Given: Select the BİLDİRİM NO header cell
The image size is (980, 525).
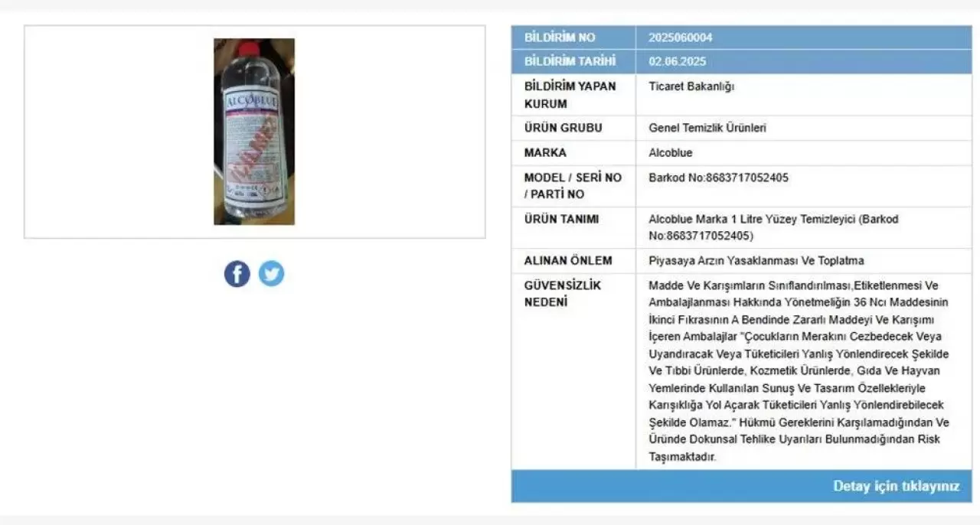Looking at the screenshot, I should tap(573, 37).
